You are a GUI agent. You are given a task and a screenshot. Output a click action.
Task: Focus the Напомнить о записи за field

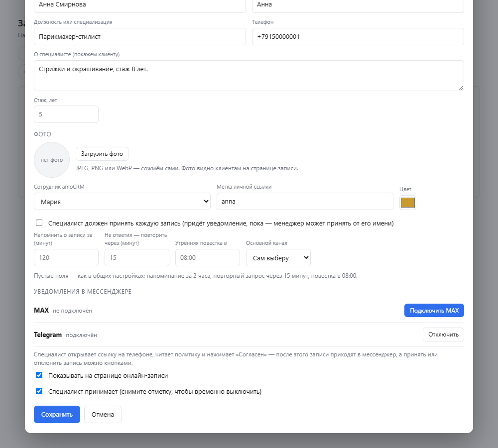pyautogui.click(x=66, y=257)
